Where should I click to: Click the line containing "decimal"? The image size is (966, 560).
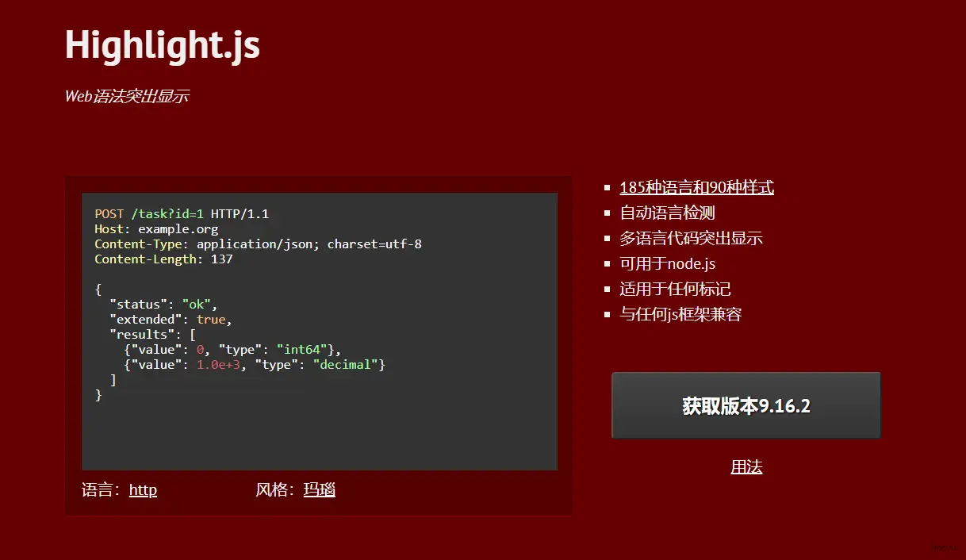(x=255, y=365)
